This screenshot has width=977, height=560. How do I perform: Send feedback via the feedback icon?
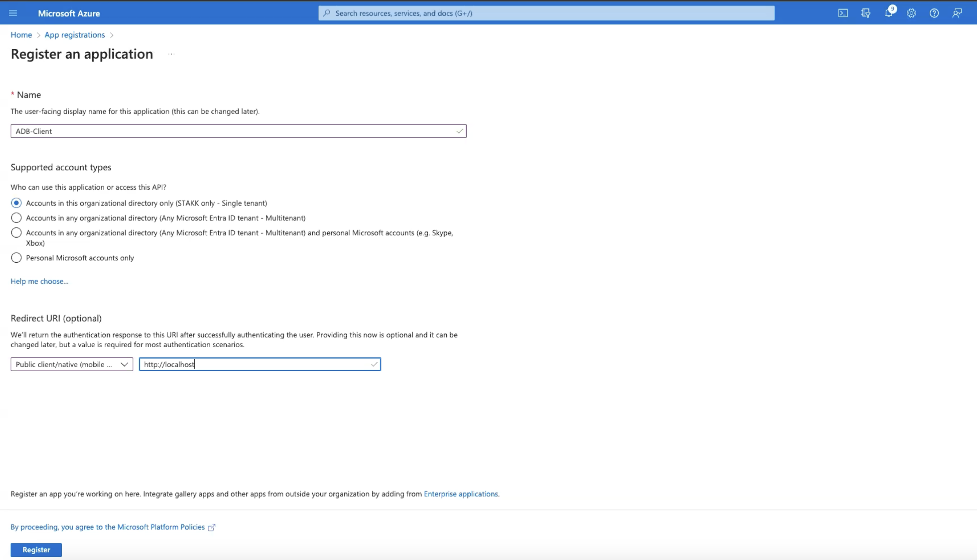click(x=957, y=13)
